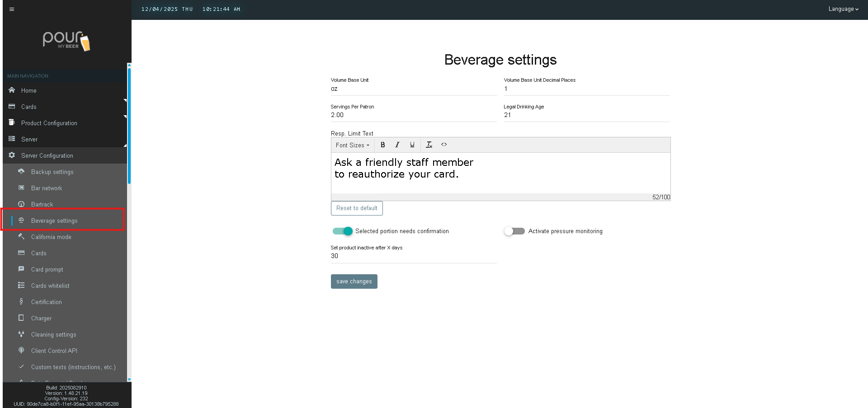The width and height of the screenshot is (868, 408).
Task: Enable Activate pressure monitoring switch
Action: 514,231
